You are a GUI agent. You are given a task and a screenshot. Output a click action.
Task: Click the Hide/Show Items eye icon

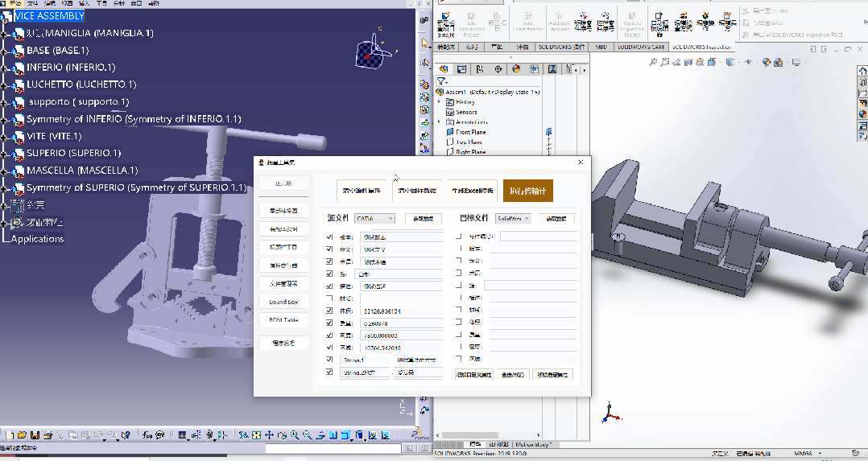coord(748,62)
